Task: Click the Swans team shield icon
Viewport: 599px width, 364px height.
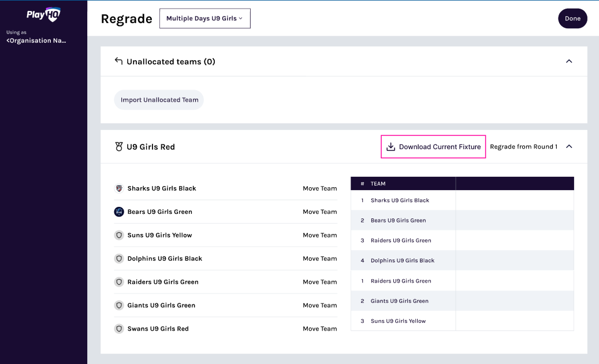Action: tap(119, 329)
